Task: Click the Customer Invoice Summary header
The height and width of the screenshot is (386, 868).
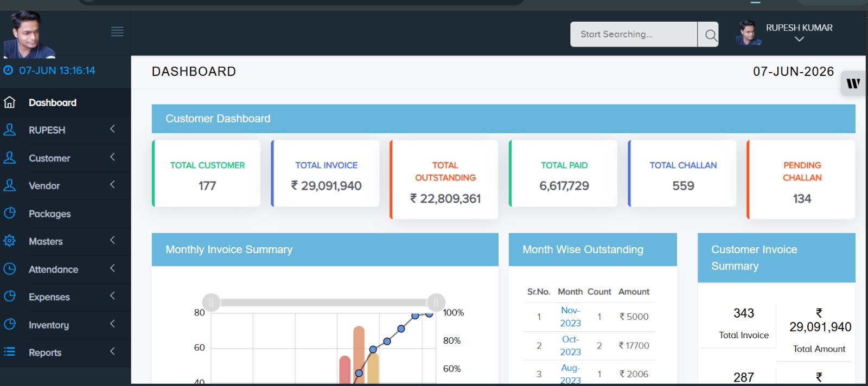Action: coord(776,258)
